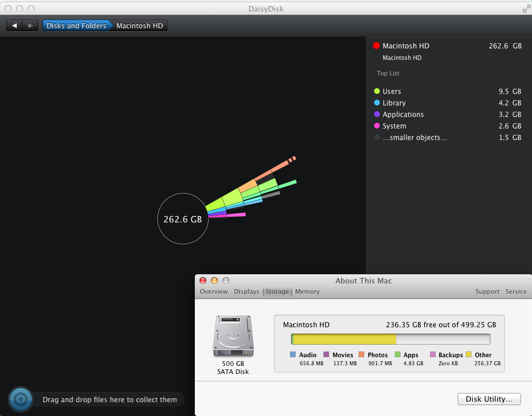Click the hard drive disk icon
Viewport: 532px width, 416px height.
click(233, 336)
